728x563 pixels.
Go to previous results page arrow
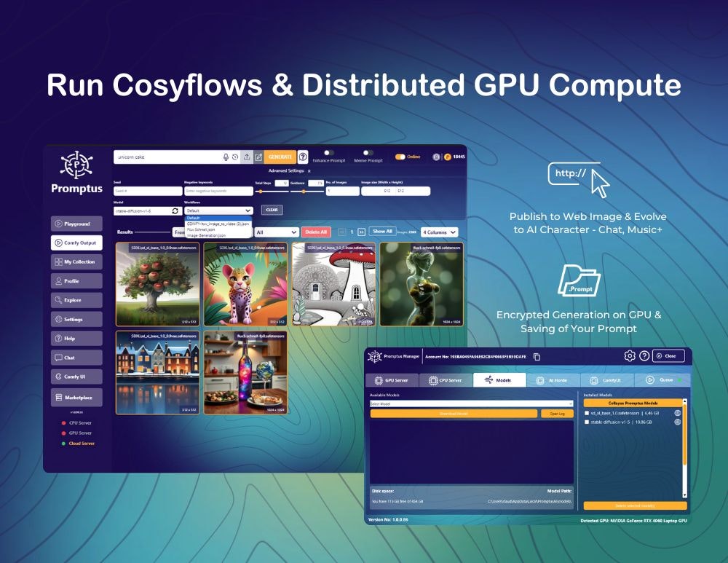click(x=342, y=232)
